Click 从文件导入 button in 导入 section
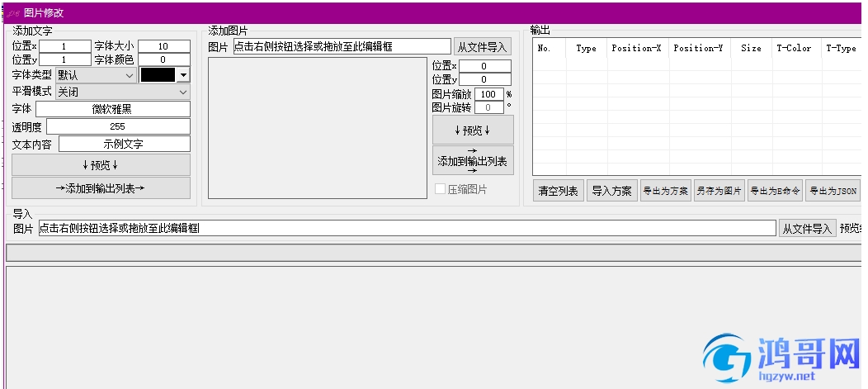The image size is (868, 389). point(808,228)
